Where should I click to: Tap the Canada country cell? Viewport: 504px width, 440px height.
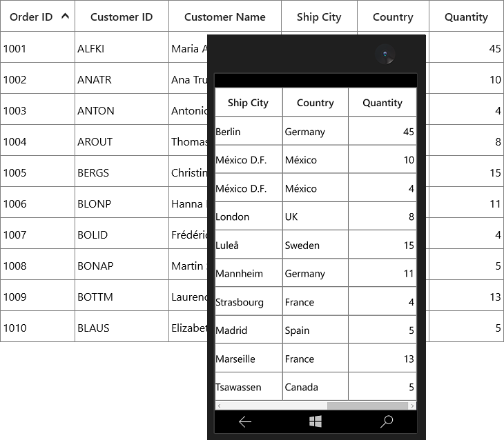(316, 386)
